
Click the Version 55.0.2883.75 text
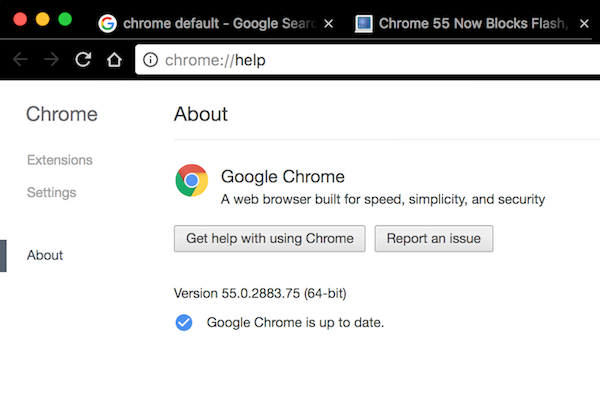260,293
